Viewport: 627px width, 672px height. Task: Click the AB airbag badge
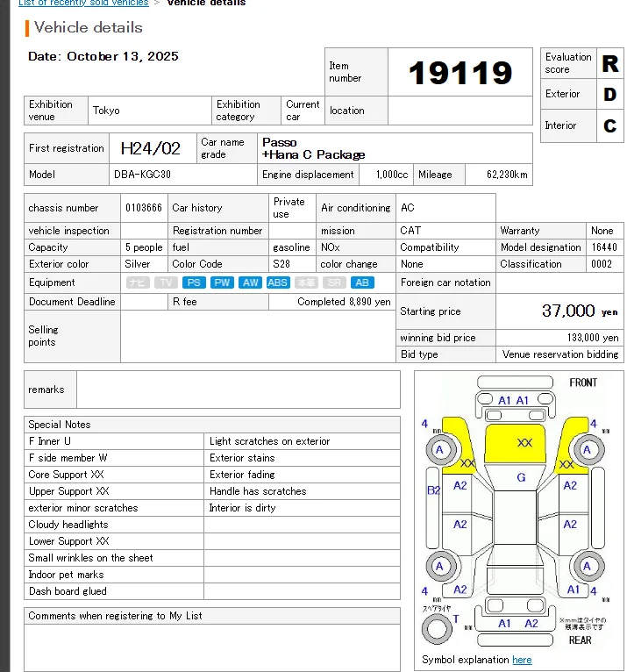pyautogui.click(x=362, y=282)
